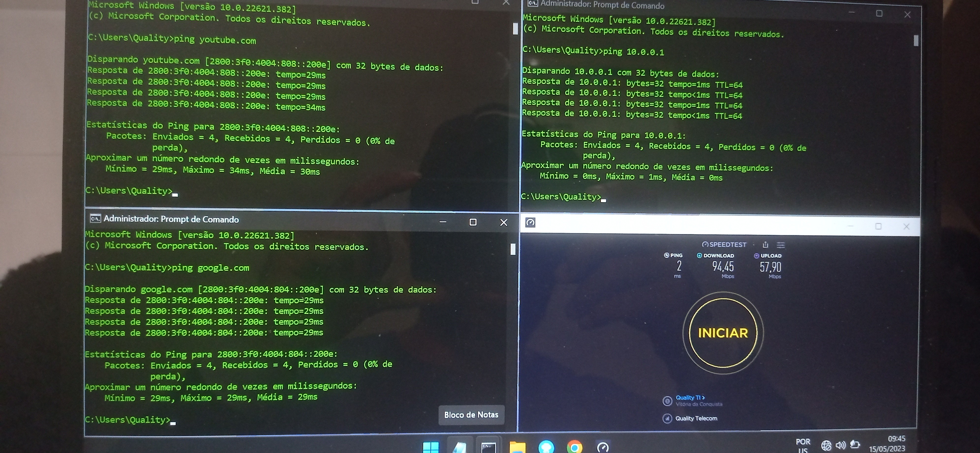Image resolution: width=980 pixels, height=453 pixels.
Task: Click the INICIAR speed test button
Action: [x=723, y=333]
